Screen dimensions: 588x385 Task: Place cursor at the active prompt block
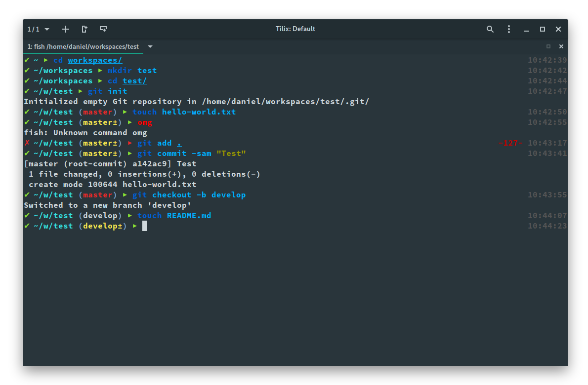tap(145, 226)
